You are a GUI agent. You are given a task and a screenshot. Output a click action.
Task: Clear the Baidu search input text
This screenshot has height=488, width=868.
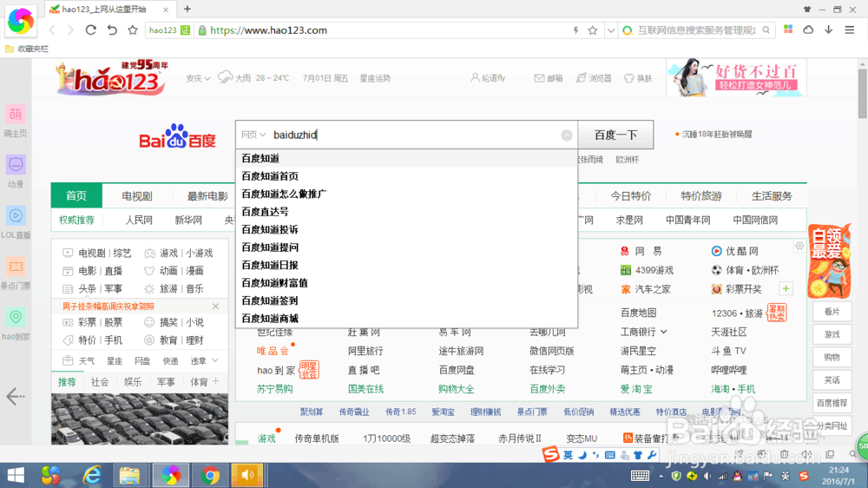click(x=566, y=135)
